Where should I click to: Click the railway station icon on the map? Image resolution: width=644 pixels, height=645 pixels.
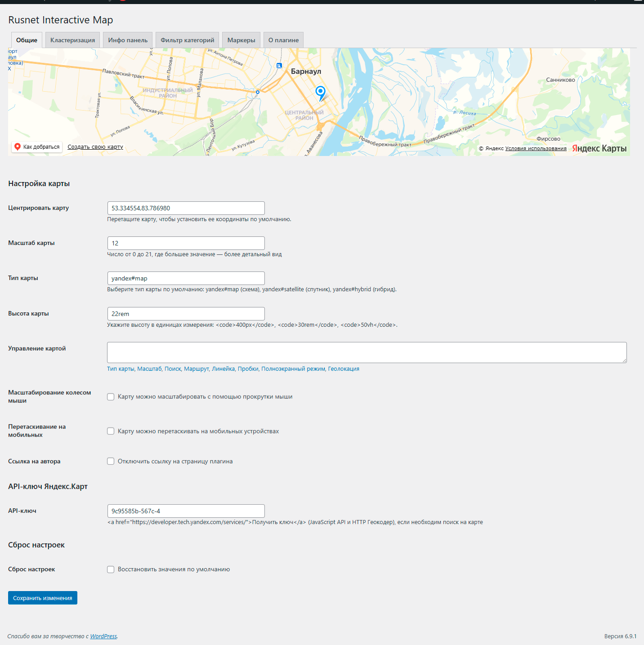(x=279, y=66)
